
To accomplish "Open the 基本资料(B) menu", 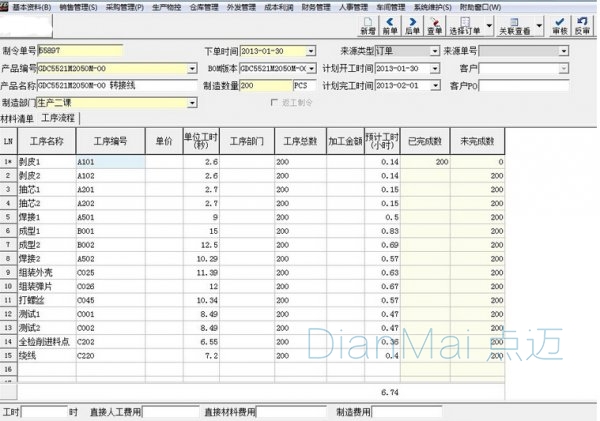I will [32, 7].
